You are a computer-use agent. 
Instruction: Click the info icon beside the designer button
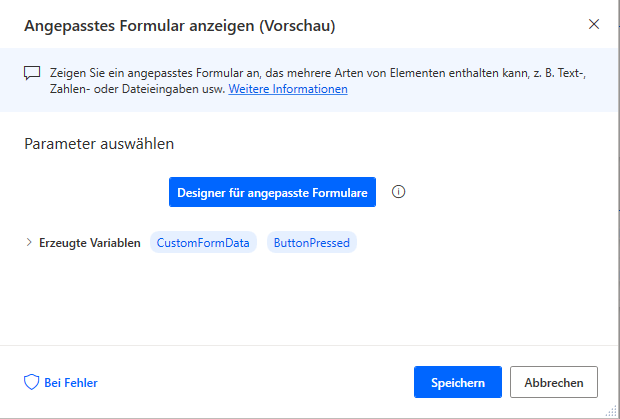tap(398, 192)
